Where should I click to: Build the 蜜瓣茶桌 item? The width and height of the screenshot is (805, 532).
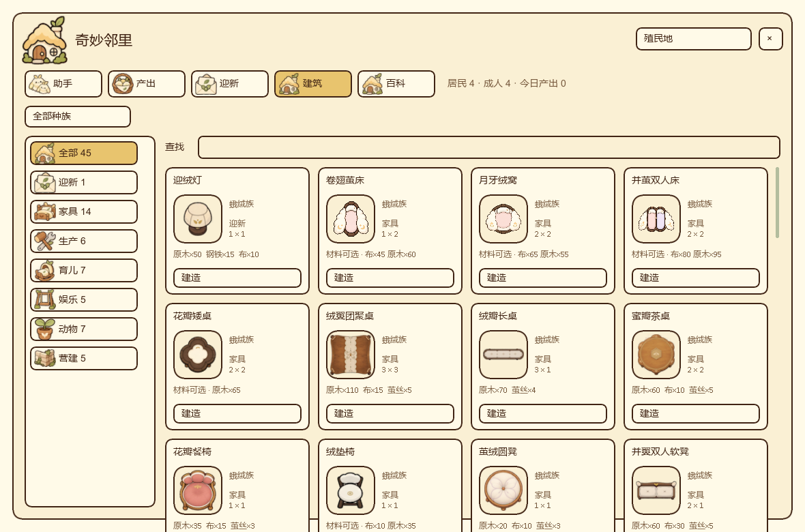pos(696,413)
